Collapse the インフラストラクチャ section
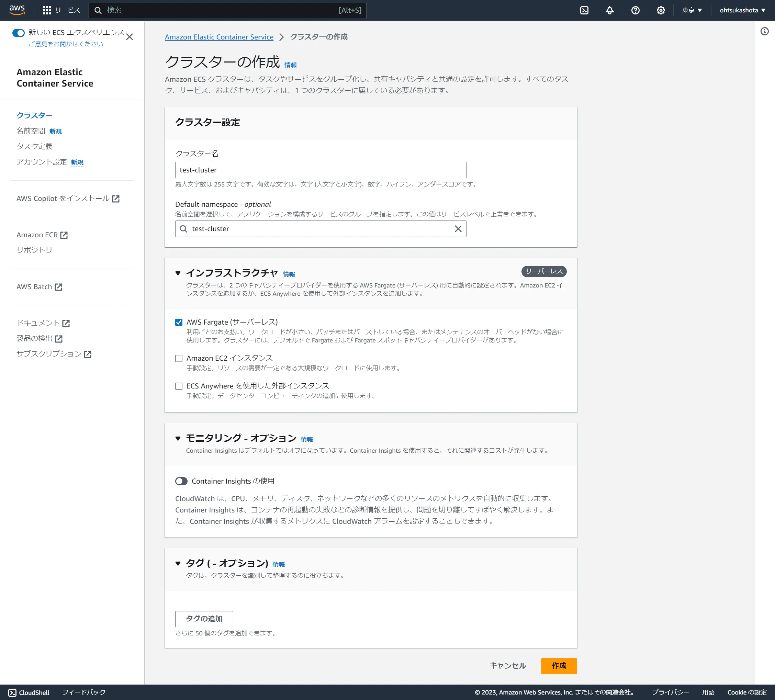This screenshot has height=700, width=775. [x=178, y=273]
